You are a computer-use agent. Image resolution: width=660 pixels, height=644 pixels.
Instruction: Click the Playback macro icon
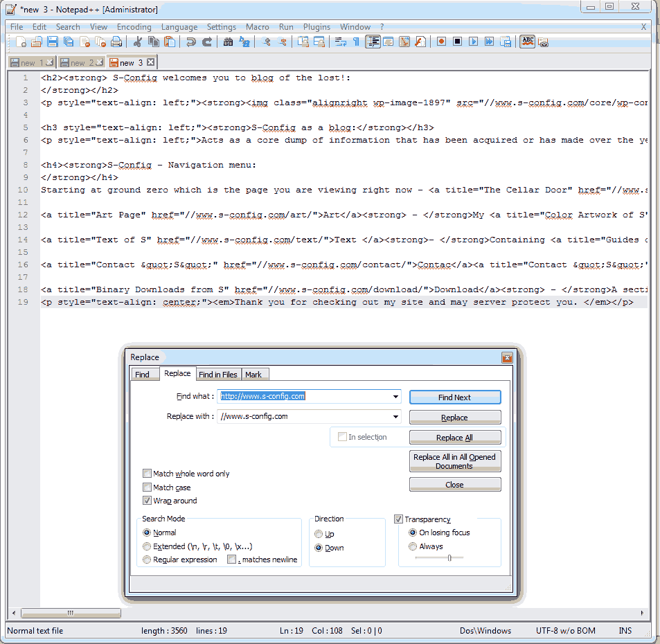pyautogui.click(x=473, y=42)
